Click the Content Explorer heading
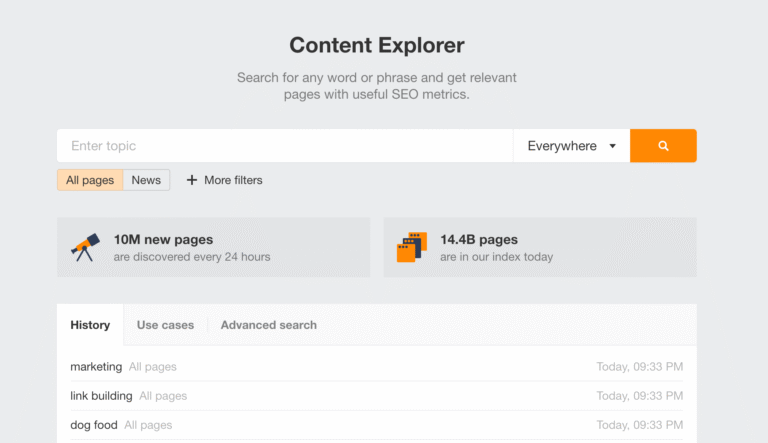Image resolution: width=768 pixels, height=443 pixels. 377,45
